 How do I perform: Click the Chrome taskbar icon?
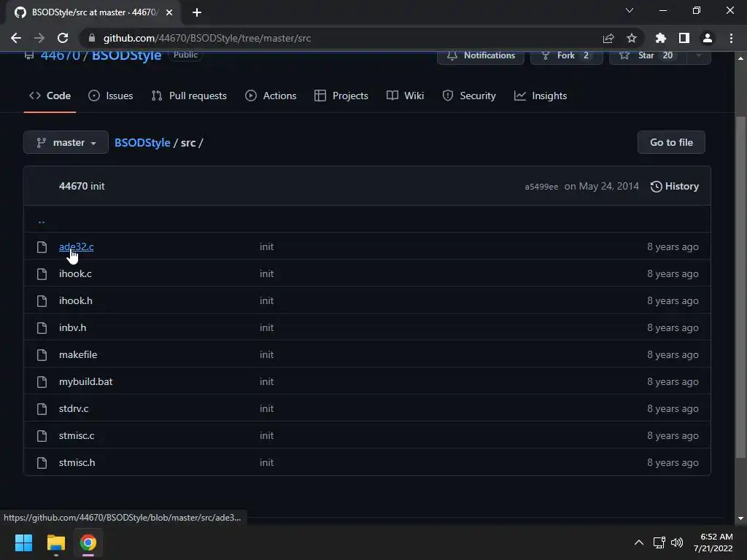pos(88,542)
